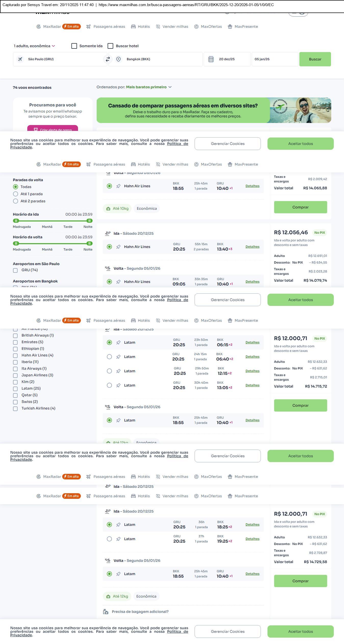Click the calendar icon beside 20 dez/25
Viewport: 344px width, 644px height.
pyautogui.click(x=211, y=59)
